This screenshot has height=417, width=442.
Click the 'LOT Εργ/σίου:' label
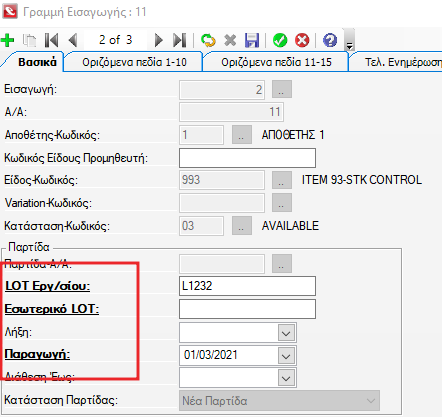48,286
